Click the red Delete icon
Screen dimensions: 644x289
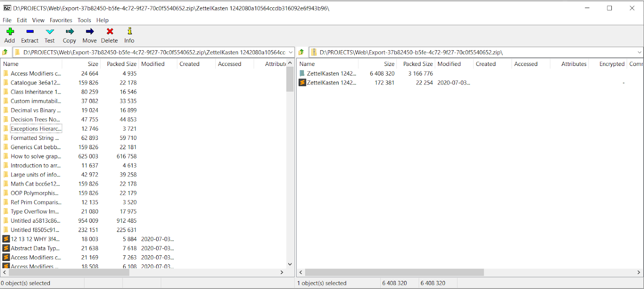(x=109, y=31)
